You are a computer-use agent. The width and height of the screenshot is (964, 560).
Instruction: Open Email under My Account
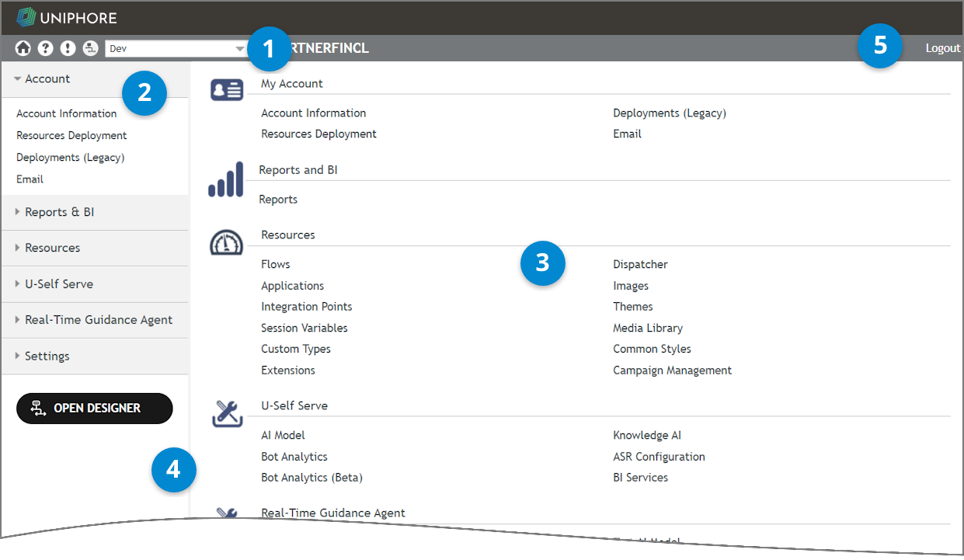(628, 134)
